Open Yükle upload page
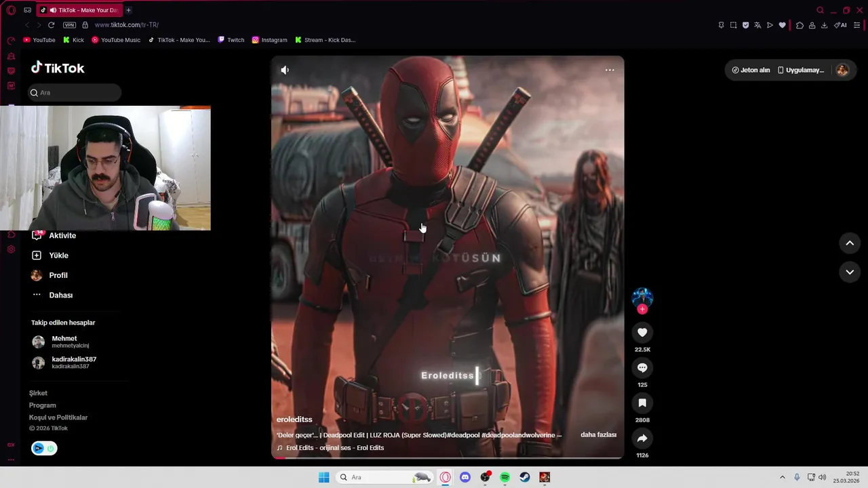The height and width of the screenshot is (488, 868). [50, 256]
